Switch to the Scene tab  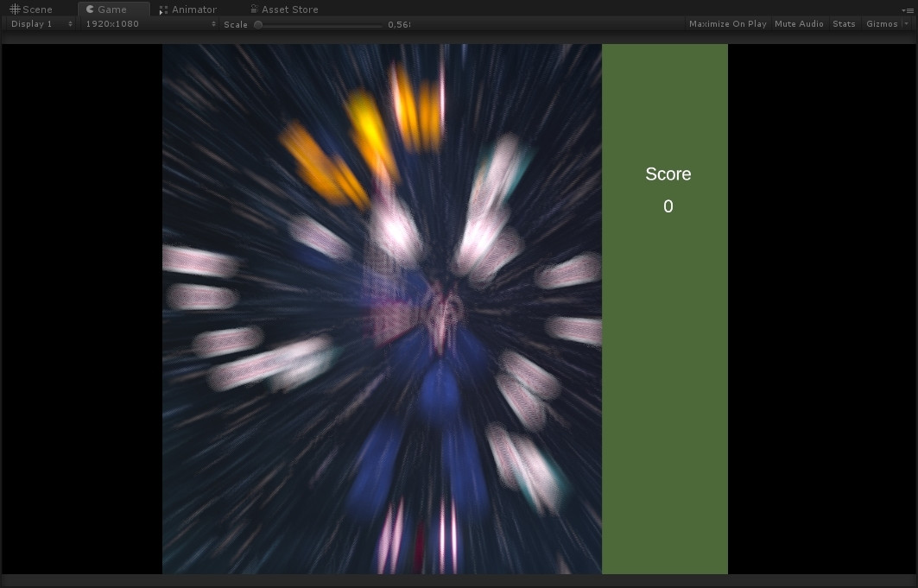pos(32,9)
